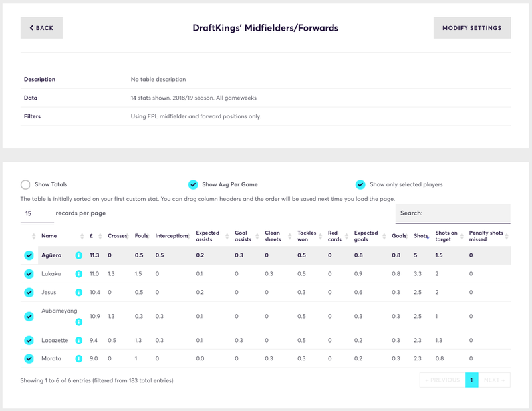Viewport: 532px width, 411px height.
Task: Select the player name Lukaku
Action: point(51,273)
